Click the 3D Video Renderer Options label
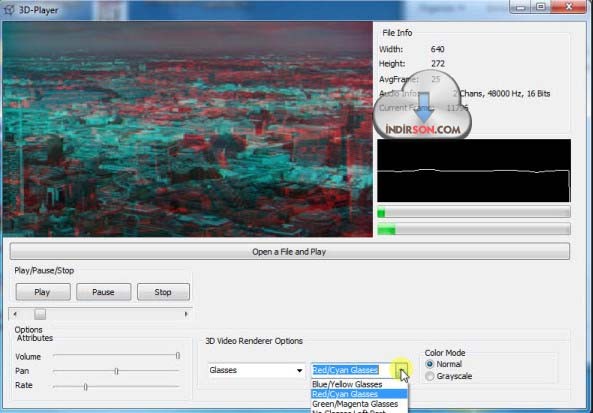This screenshot has height=413, width=593. coord(254,341)
